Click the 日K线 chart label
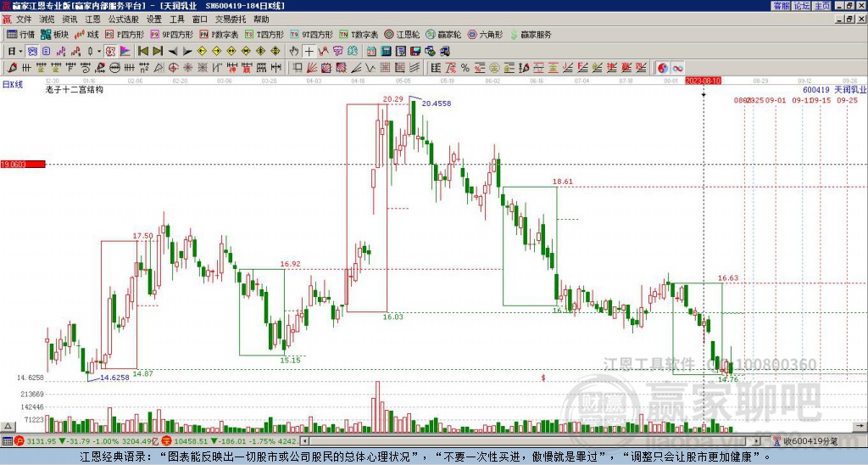 (x=13, y=85)
